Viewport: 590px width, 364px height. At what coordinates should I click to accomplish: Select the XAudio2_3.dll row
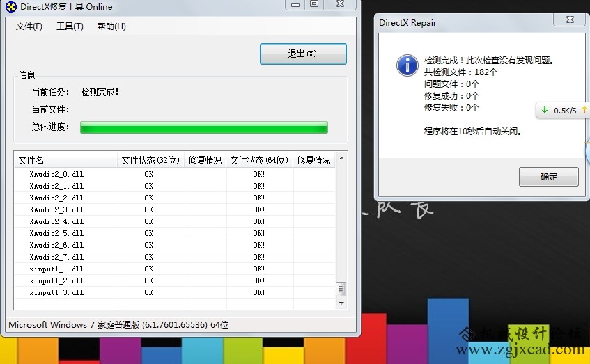coord(175,209)
